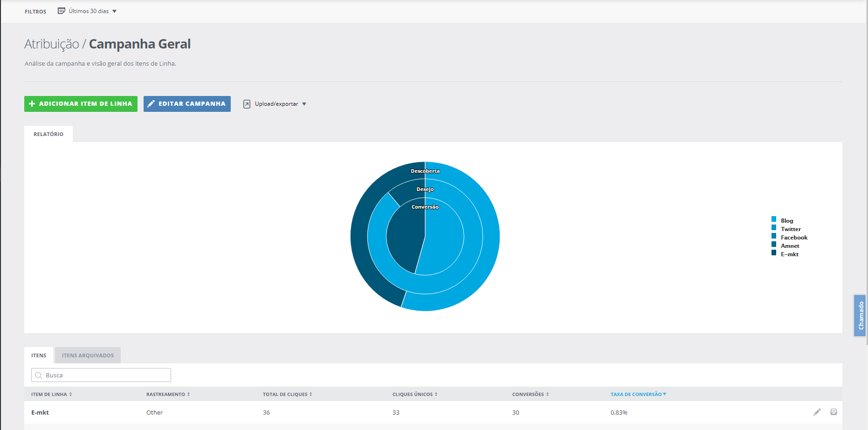Sort by Cliques Únicos column
Viewport: 868px width, 430px height.
415,394
